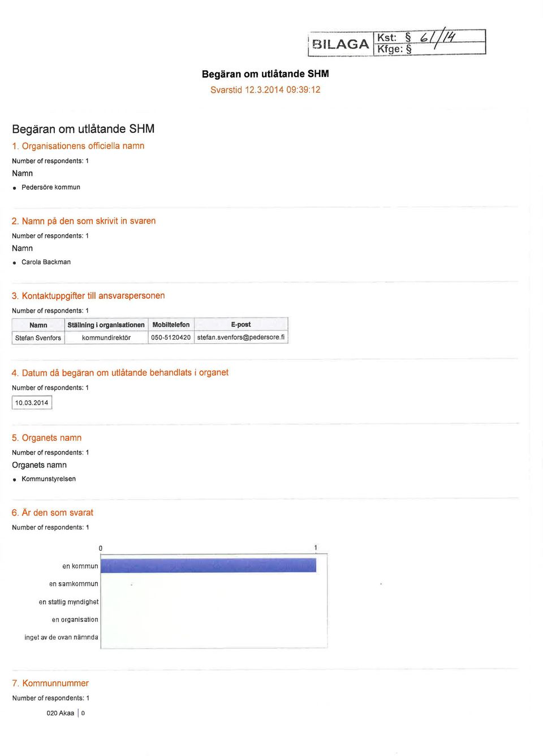Open heading '3. Kontaktuppgifter till ansvarspersonen'
543x756 pixels.
click(88, 295)
